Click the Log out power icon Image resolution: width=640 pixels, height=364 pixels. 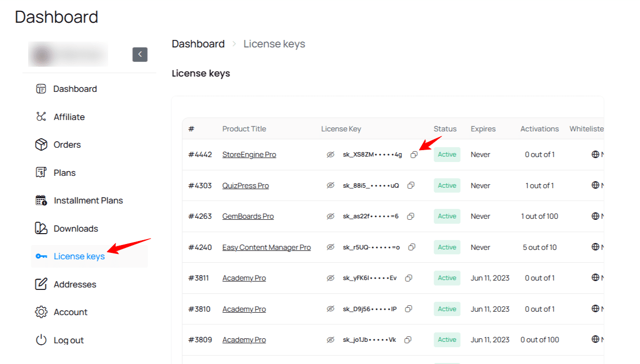pos(41,340)
